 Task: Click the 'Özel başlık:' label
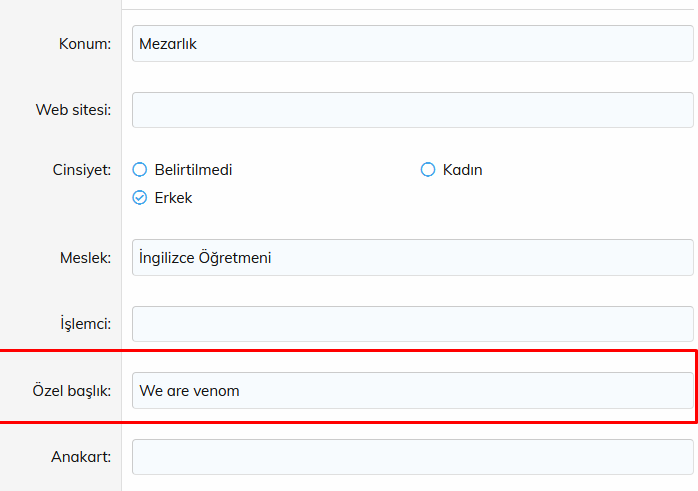[71, 390]
